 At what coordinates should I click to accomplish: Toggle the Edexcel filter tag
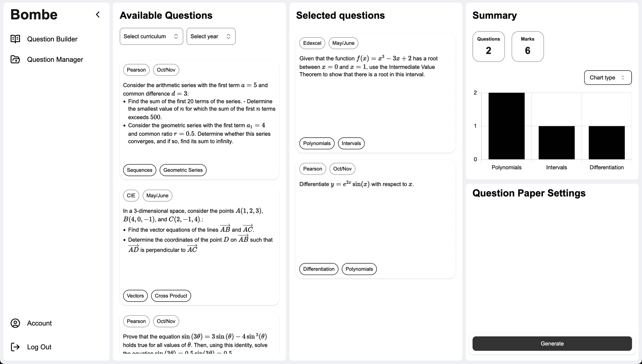click(312, 43)
